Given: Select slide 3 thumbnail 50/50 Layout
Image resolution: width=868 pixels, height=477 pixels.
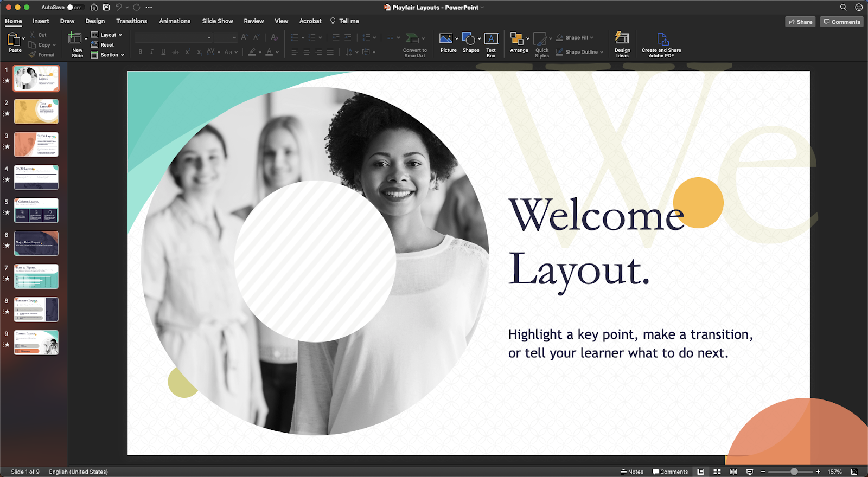Looking at the screenshot, I should [x=36, y=145].
